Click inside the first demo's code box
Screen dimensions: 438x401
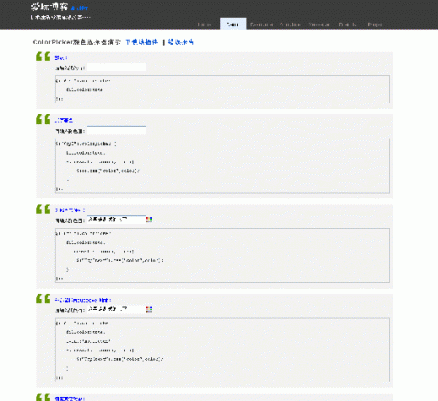222,89
